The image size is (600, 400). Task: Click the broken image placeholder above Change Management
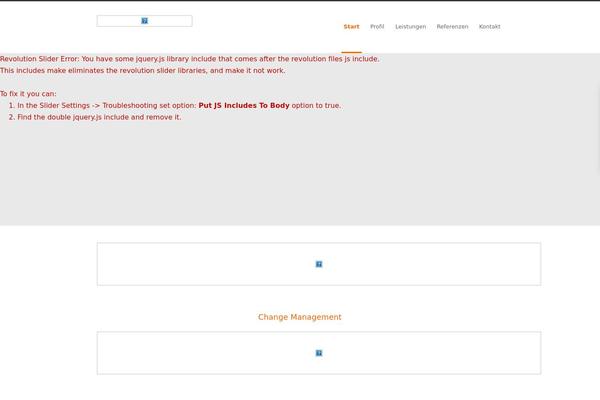[x=319, y=264]
